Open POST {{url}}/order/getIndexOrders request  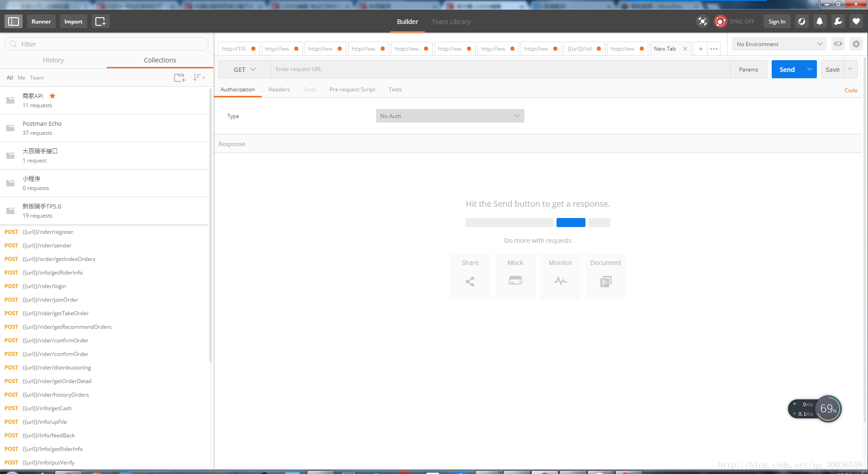coord(104,259)
